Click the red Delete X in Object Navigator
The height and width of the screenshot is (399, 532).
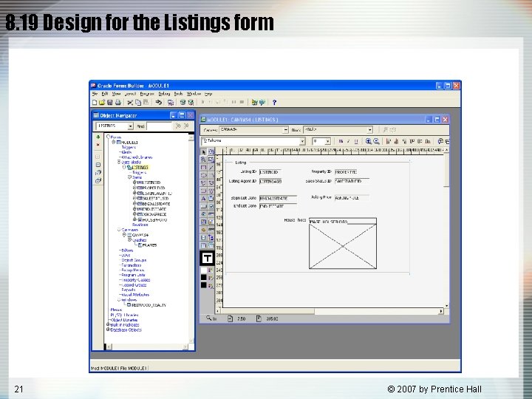[98, 145]
